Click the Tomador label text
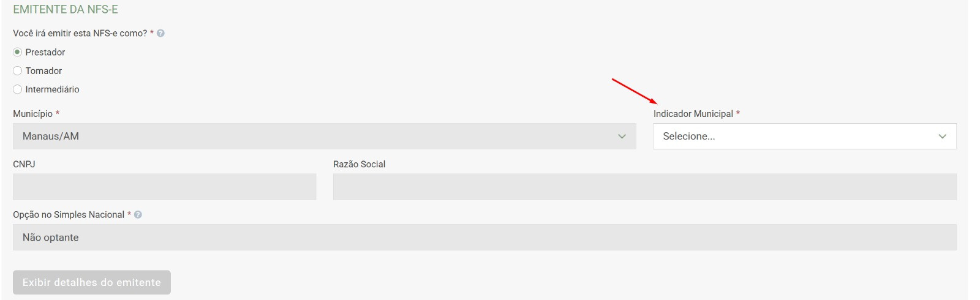The image size is (980, 300). click(x=43, y=71)
